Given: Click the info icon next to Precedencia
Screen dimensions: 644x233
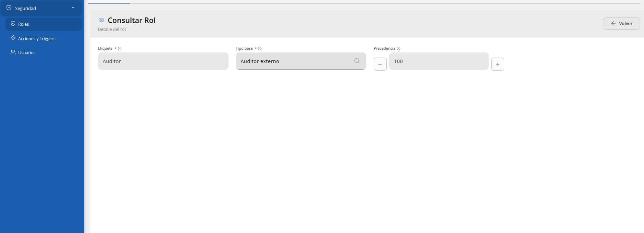Looking at the screenshot, I should pyautogui.click(x=398, y=48).
